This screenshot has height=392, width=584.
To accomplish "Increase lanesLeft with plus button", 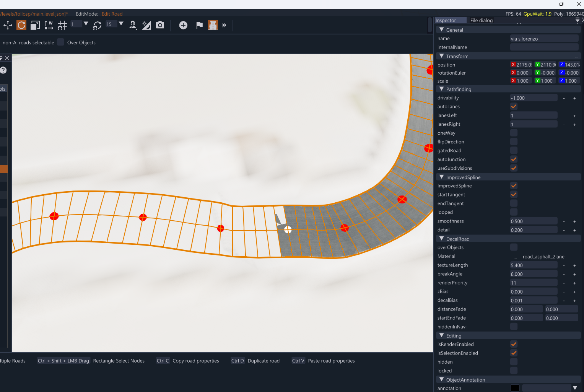I will click(x=574, y=115).
